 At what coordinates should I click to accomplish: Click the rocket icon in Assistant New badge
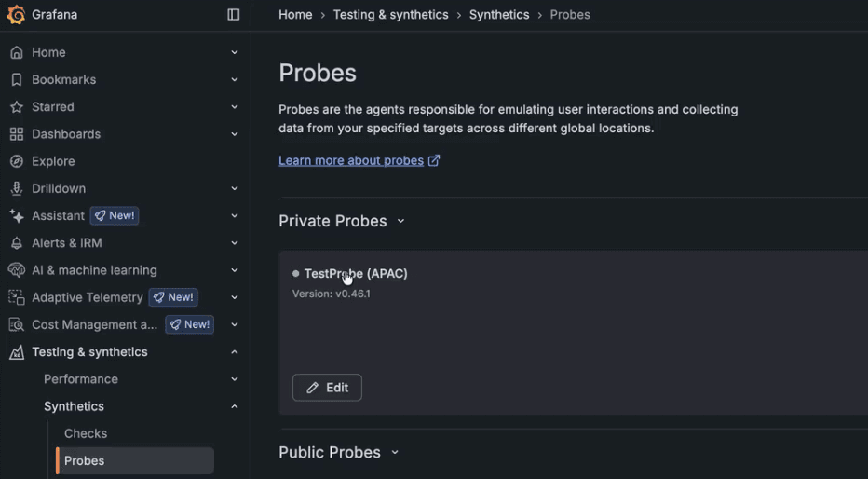[x=101, y=216]
